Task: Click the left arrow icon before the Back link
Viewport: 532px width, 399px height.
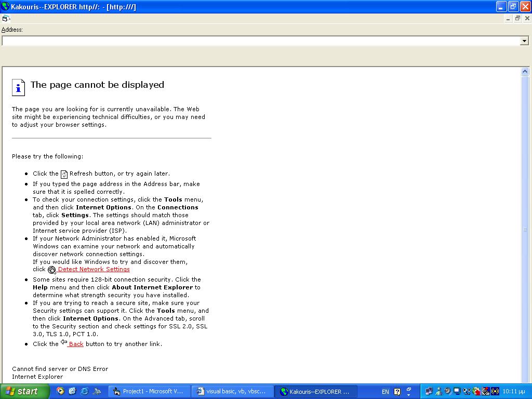Action: tap(64, 342)
